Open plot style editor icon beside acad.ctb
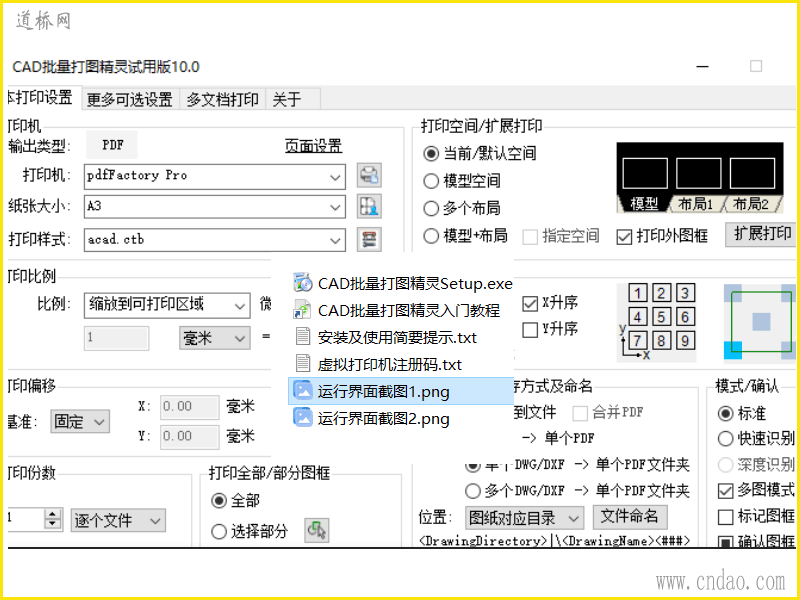This screenshot has width=800, height=600. 369,239
